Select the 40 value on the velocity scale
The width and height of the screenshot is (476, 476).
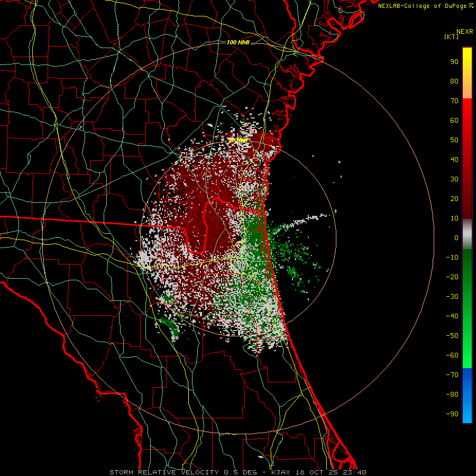coord(454,160)
